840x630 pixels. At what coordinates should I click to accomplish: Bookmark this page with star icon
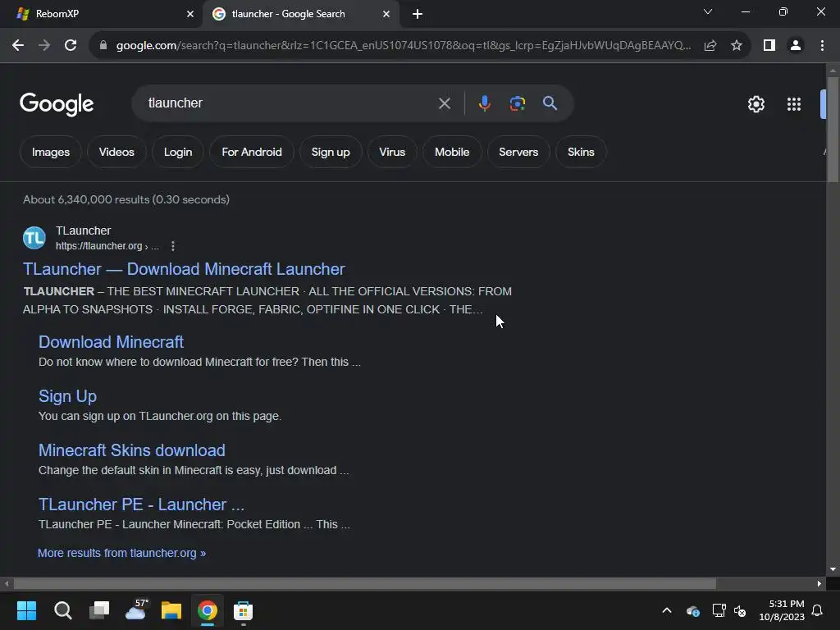tap(737, 46)
